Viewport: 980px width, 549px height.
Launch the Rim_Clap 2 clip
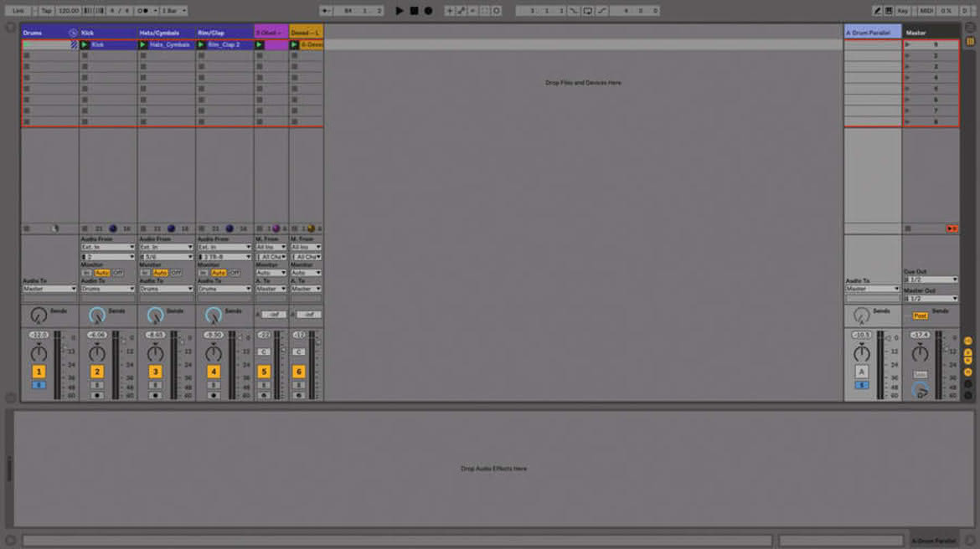click(201, 45)
